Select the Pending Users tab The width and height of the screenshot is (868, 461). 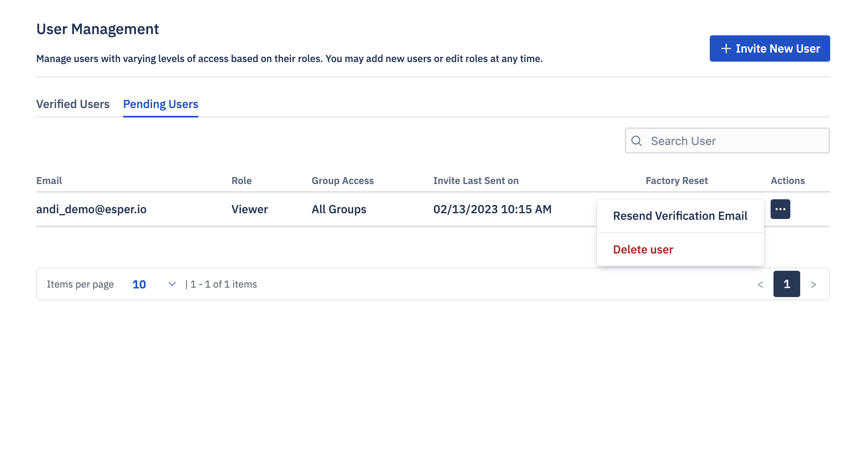pyautogui.click(x=161, y=104)
